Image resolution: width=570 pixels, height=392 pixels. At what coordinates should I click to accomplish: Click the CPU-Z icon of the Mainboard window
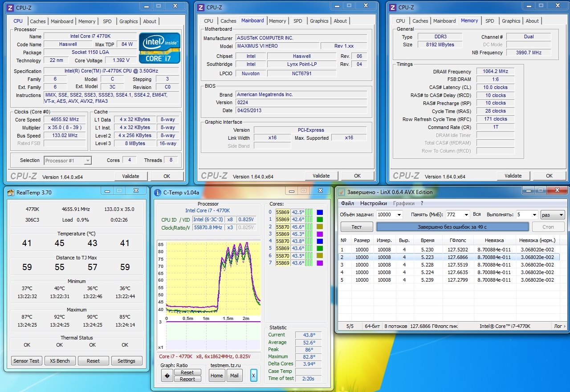click(200, 7)
